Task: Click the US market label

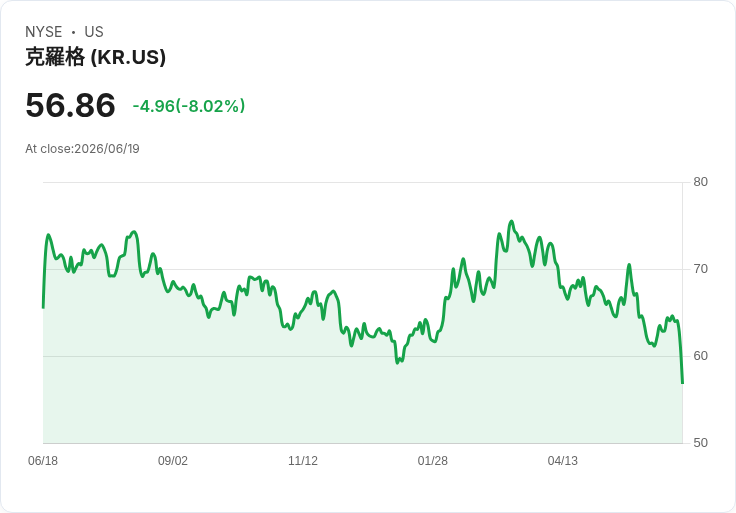Action: pos(94,32)
